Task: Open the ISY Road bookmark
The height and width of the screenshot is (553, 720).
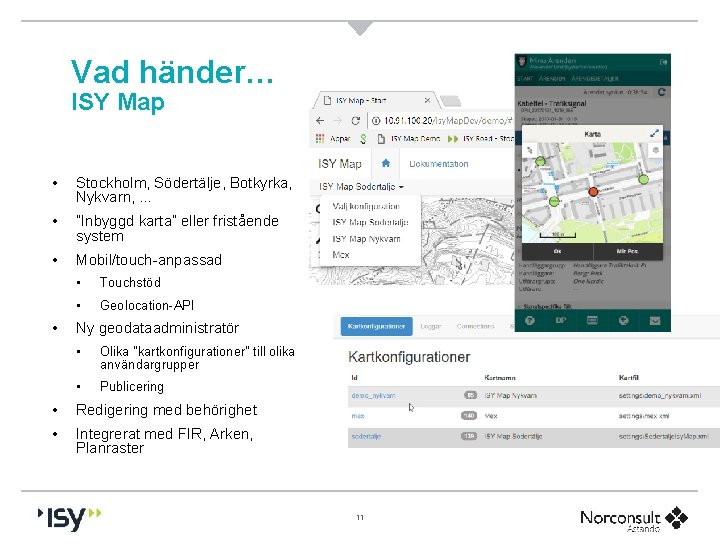Action: (481, 138)
